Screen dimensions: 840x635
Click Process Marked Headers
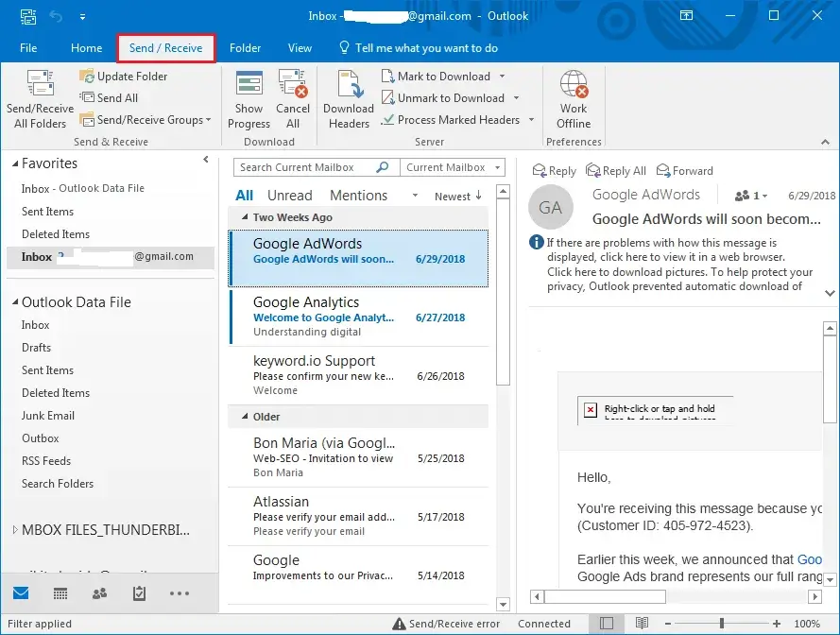pos(451,120)
